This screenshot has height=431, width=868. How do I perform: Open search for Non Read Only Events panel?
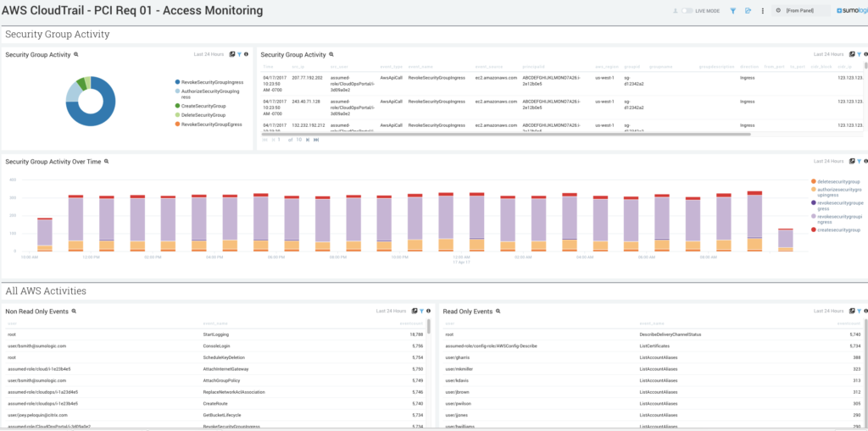(75, 311)
